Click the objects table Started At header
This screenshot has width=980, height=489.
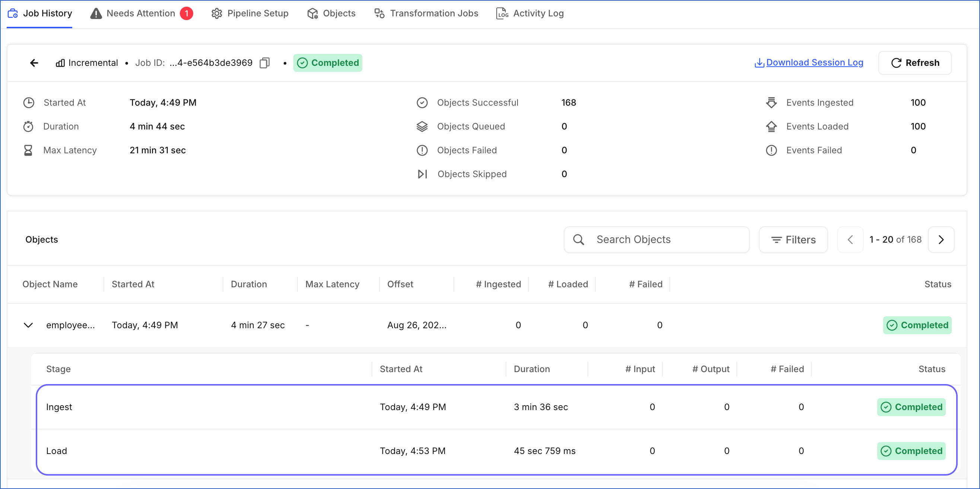(133, 284)
